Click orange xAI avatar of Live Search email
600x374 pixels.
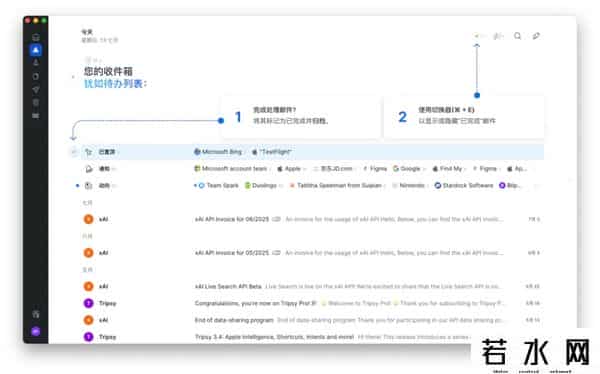(88, 287)
